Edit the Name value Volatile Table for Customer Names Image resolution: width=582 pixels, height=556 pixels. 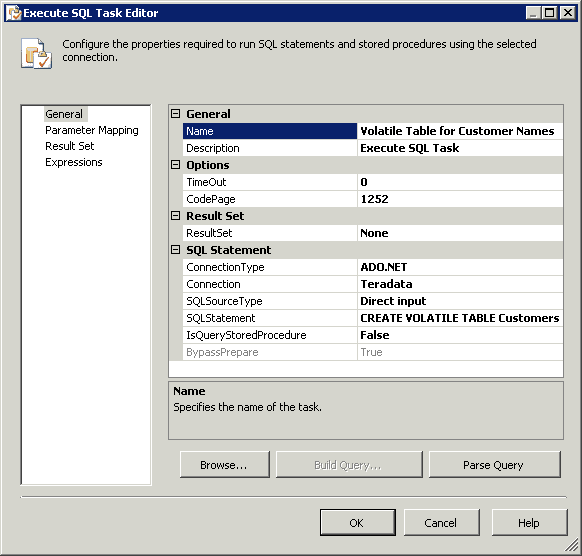coord(460,131)
